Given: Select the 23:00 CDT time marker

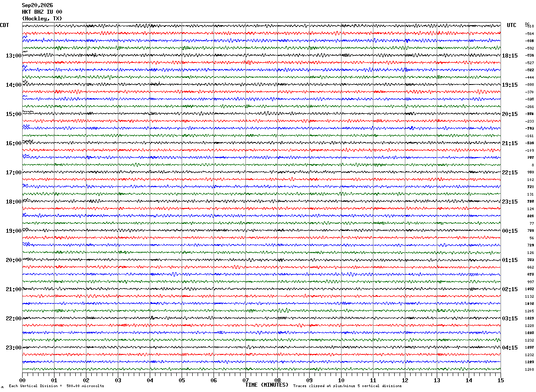Looking at the screenshot, I should [13, 348].
